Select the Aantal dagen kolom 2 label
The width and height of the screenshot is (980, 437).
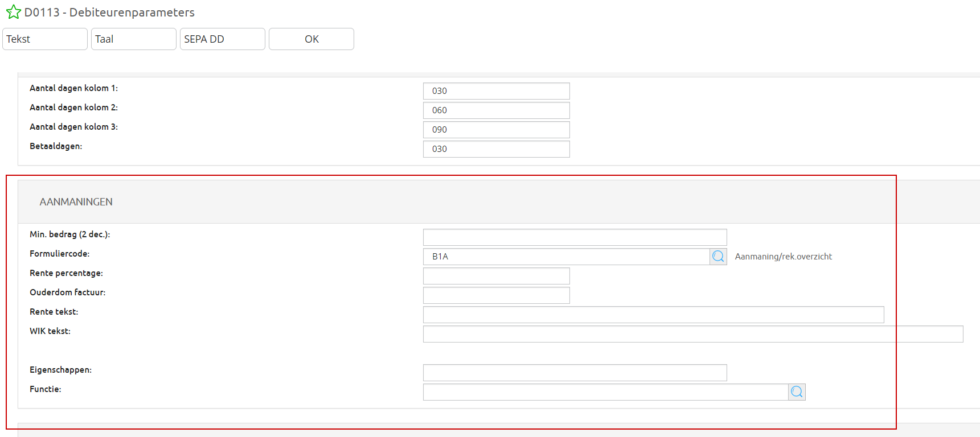click(x=74, y=108)
